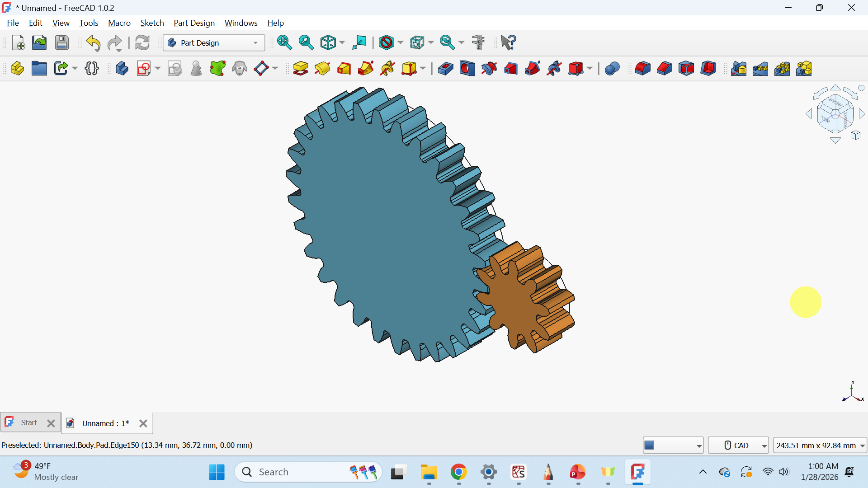This screenshot has width=868, height=488.
Task: Open the Part Design workbench dropdown
Action: [x=213, y=43]
